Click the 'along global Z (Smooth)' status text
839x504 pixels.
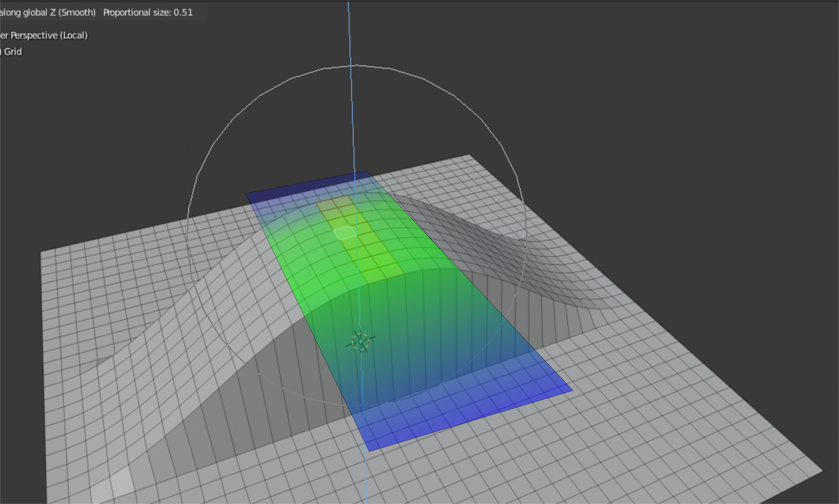pyautogui.click(x=48, y=13)
